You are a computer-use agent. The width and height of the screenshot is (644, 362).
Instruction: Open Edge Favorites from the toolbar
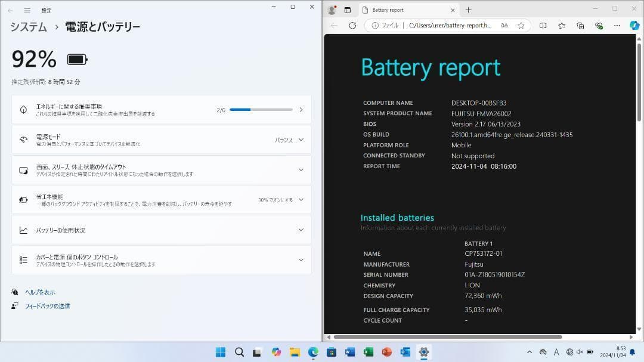[561, 26]
